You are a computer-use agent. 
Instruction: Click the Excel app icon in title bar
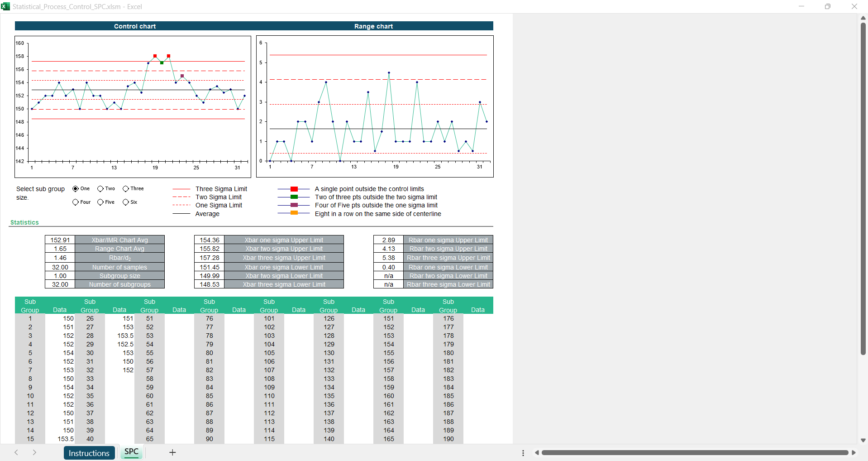point(5,6)
